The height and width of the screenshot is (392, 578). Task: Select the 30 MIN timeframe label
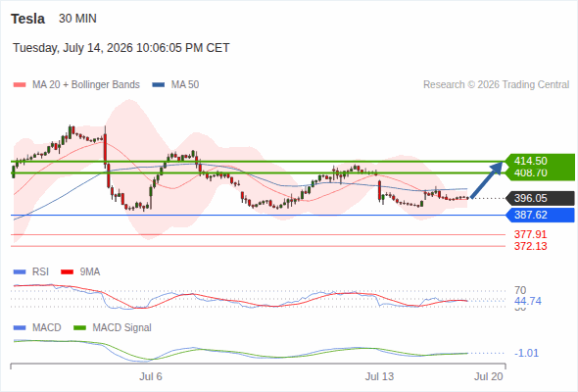point(77,19)
